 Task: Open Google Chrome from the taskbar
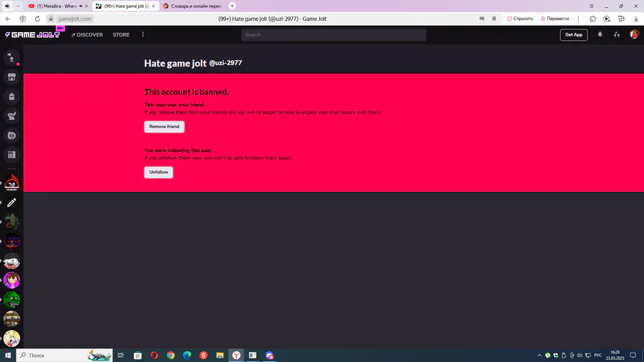click(x=170, y=356)
